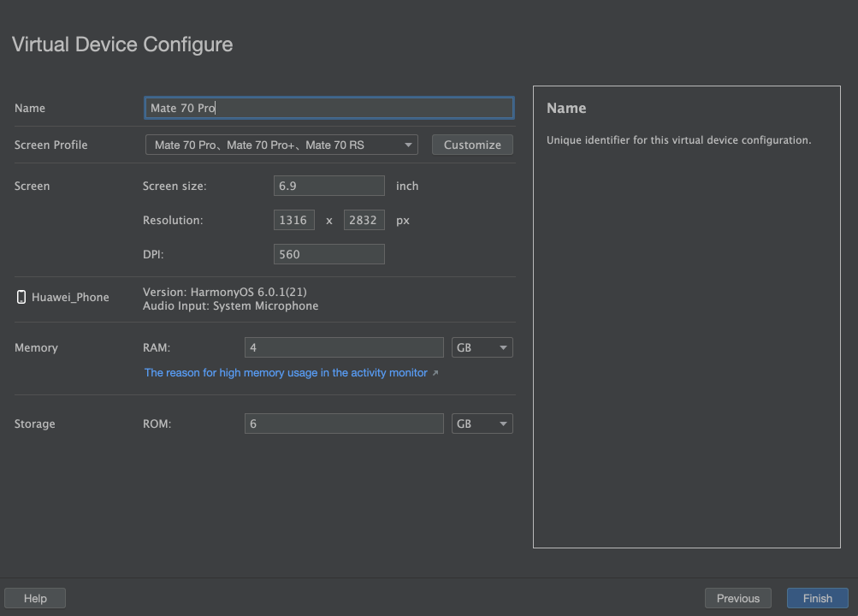Open the Screen Profile dropdown
858x616 pixels.
click(x=281, y=145)
